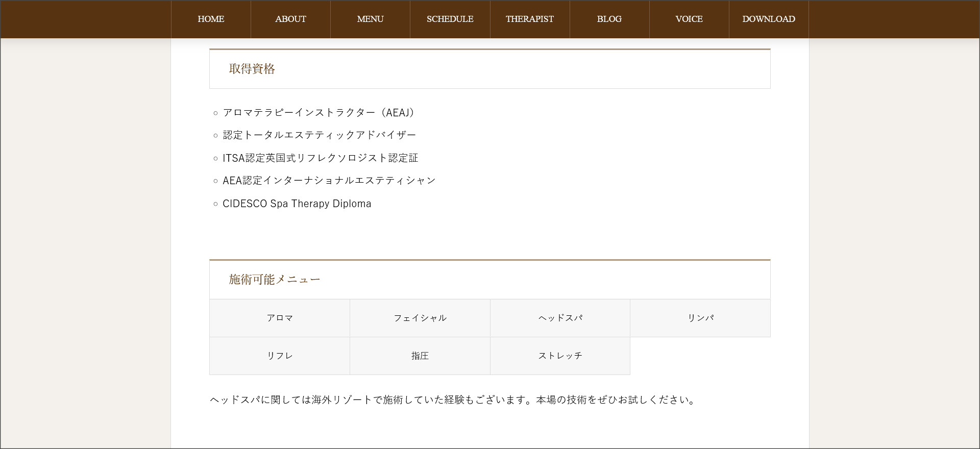Viewport: 980px width, 449px height.
Task: Open the VOICE section
Action: 689,19
